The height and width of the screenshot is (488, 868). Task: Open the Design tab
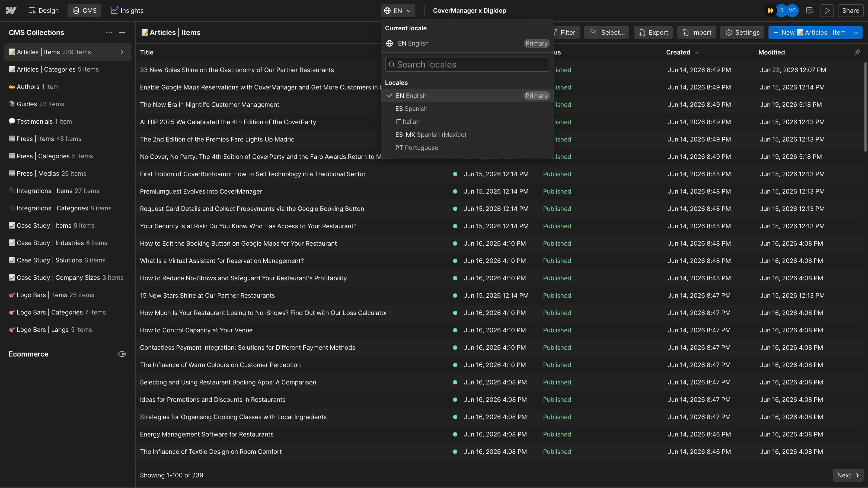pos(43,11)
